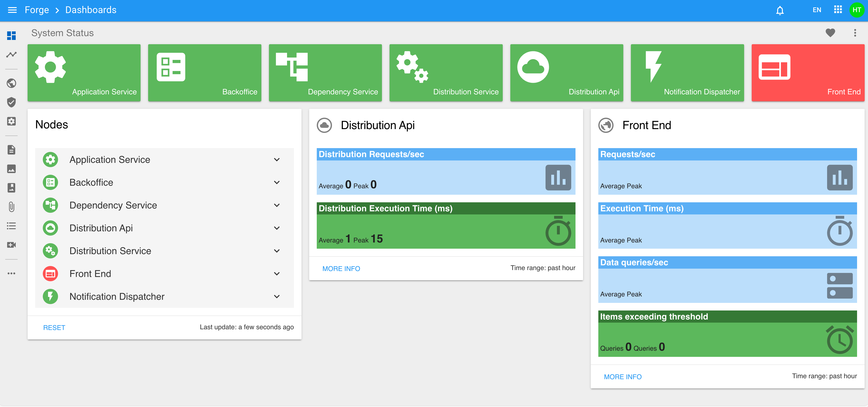The height and width of the screenshot is (407, 868).
Task: Open the documents sidebar icon
Action: [11, 150]
